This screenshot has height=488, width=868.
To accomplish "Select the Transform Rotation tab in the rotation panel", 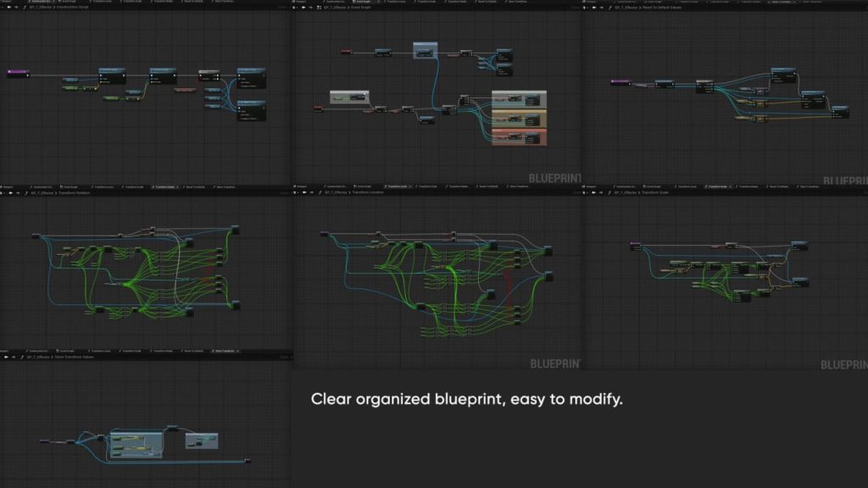I will click(165, 186).
